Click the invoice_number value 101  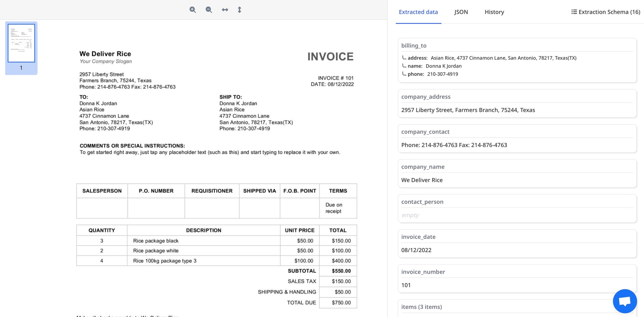[406, 285]
